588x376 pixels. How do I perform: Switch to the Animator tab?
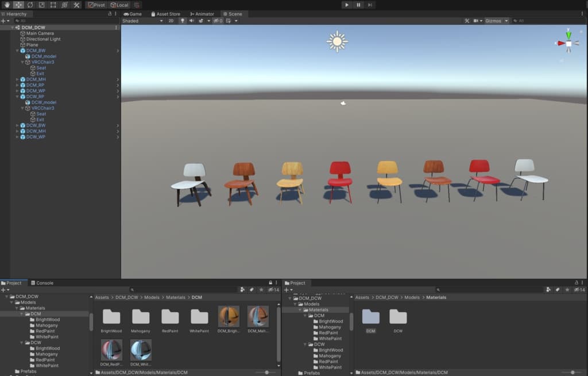pyautogui.click(x=202, y=14)
